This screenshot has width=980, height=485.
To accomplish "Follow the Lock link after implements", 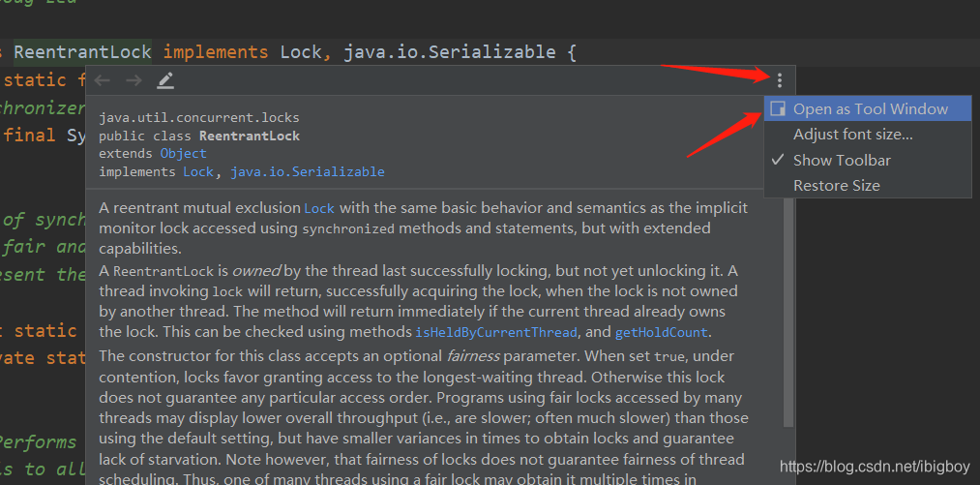I will pos(198,171).
